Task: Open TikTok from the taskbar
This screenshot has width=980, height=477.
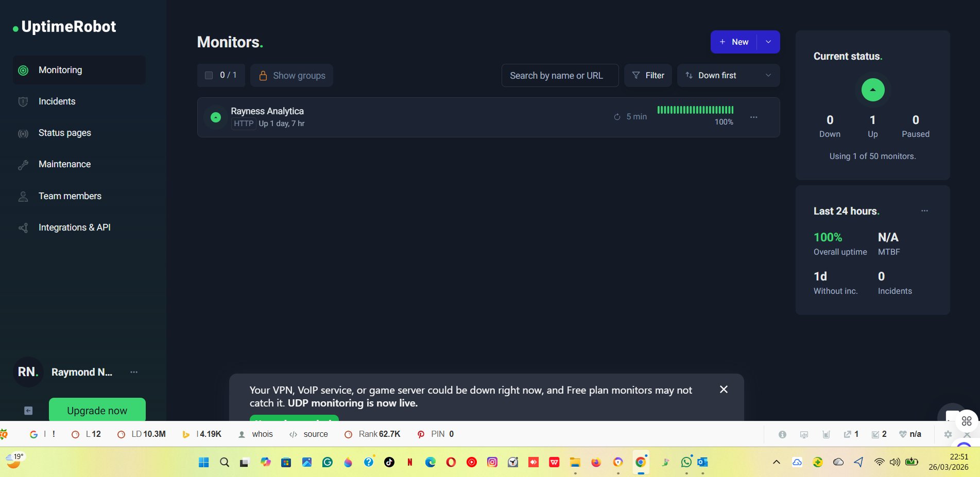Action: (x=389, y=462)
